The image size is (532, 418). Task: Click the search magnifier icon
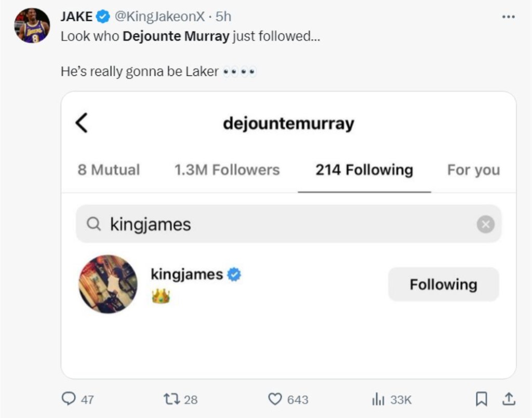pyautogui.click(x=94, y=224)
